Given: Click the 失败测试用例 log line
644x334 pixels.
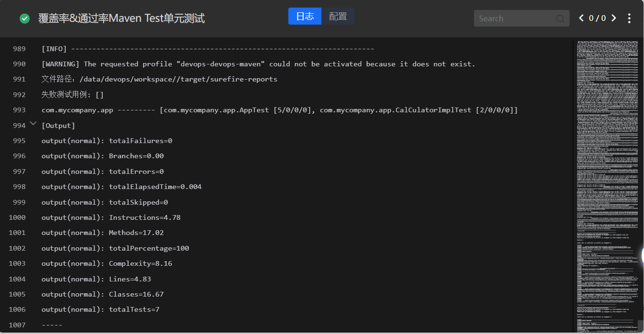Looking at the screenshot, I should point(72,95).
